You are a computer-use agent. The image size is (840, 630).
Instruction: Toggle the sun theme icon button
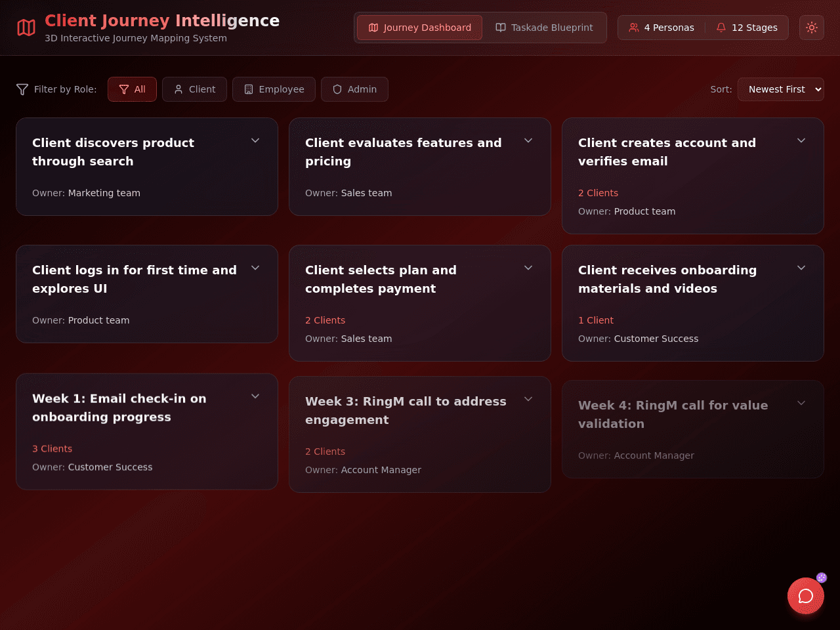click(x=812, y=28)
